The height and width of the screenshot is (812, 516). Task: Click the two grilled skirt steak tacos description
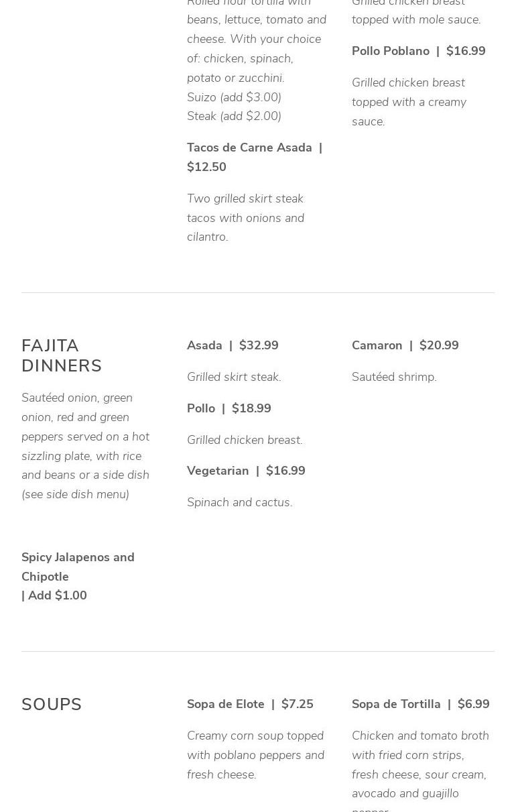[x=245, y=218]
